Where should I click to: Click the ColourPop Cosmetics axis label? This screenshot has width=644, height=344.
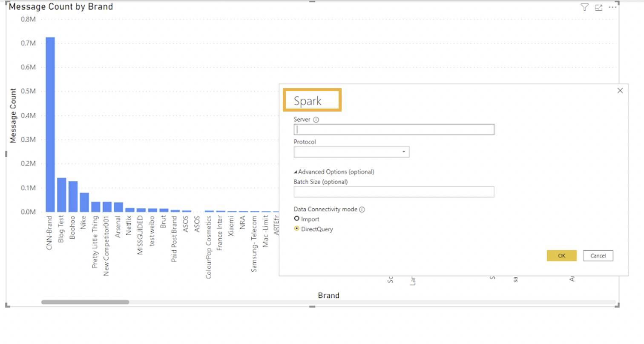(x=209, y=247)
